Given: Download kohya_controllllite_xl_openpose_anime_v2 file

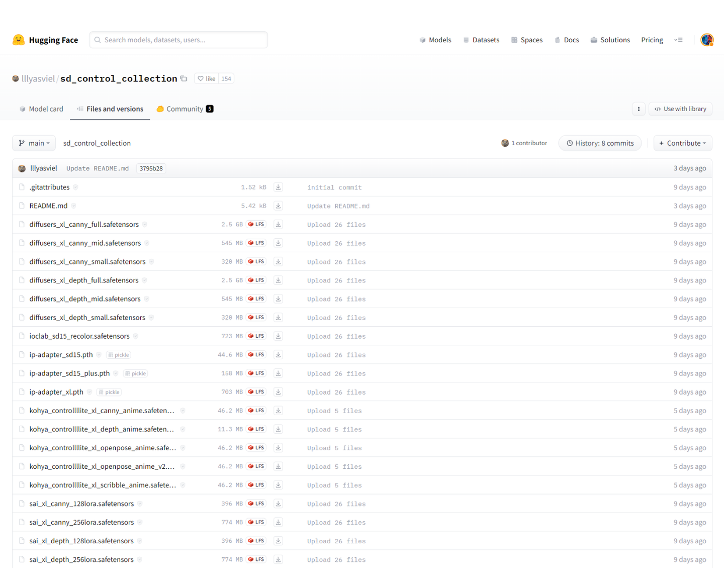Looking at the screenshot, I should click(x=278, y=466).
